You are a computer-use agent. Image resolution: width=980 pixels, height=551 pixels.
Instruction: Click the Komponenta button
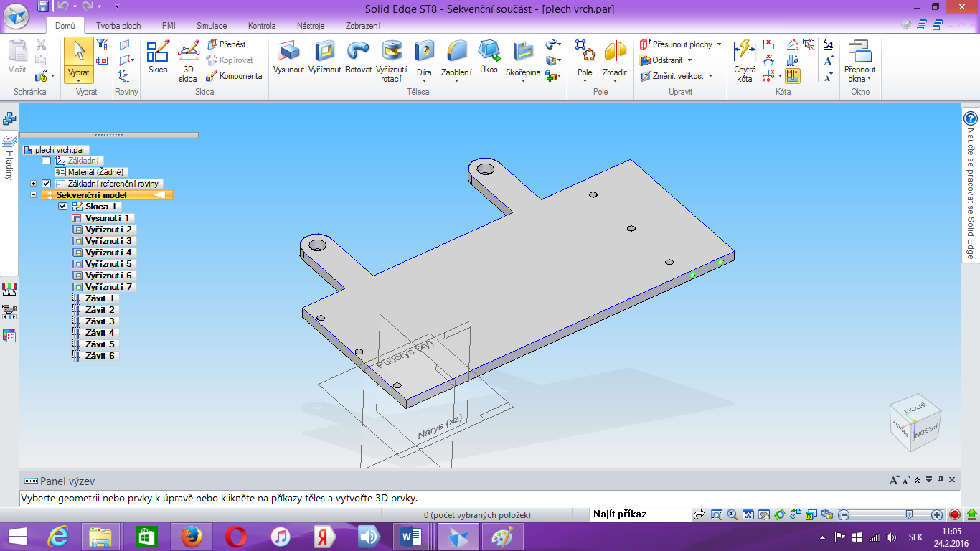pyautogui.click(x=234, y=76)
